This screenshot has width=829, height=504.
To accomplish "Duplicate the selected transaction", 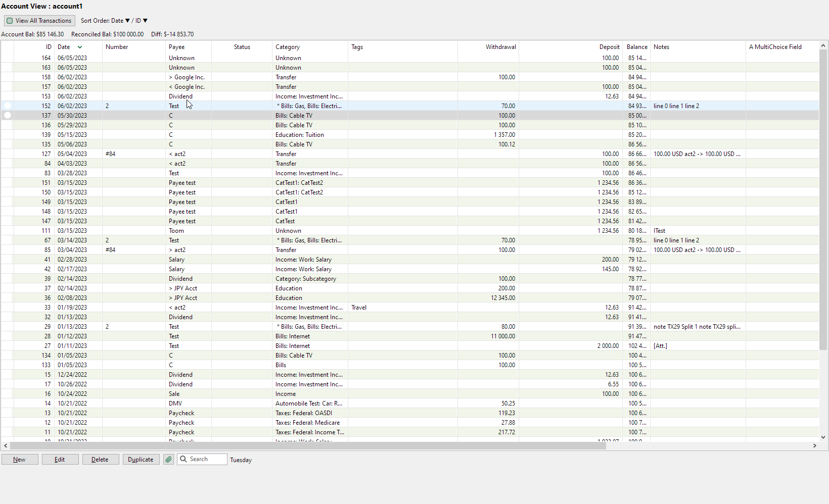I will 141,460.
